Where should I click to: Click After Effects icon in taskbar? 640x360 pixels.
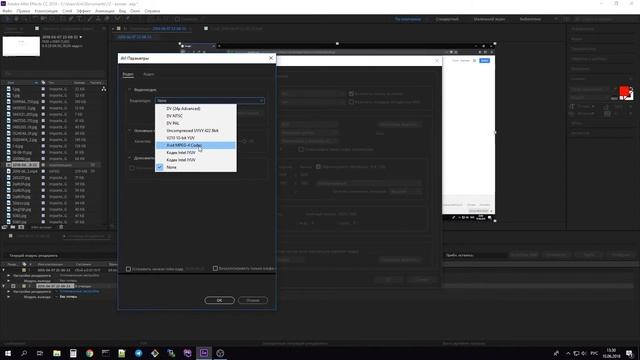(204, 353)
